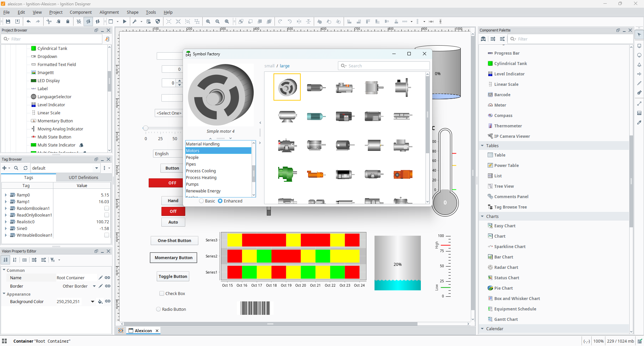
Task: Collapse the Tables palette group
Action: coord(482,146)
